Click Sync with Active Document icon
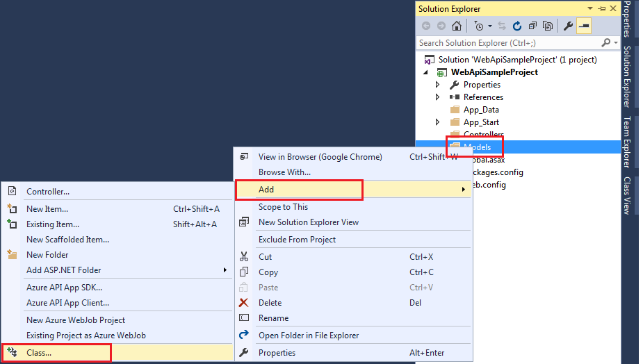The image size is (643, 364). tap(502, 26)
